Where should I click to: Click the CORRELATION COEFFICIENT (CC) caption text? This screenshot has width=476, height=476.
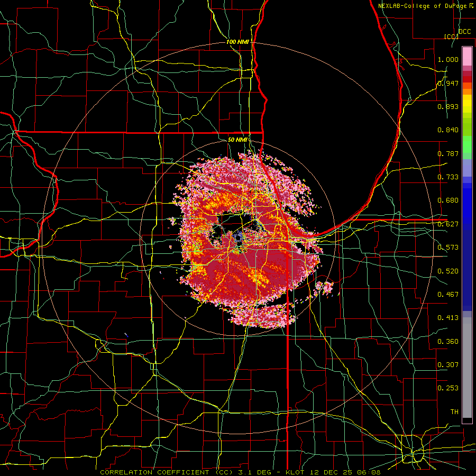167,472
